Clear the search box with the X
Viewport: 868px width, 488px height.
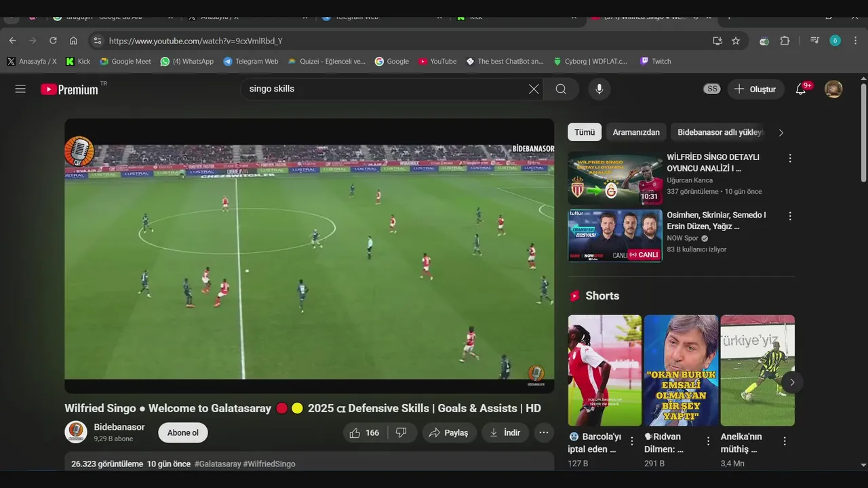pos(534,89)
